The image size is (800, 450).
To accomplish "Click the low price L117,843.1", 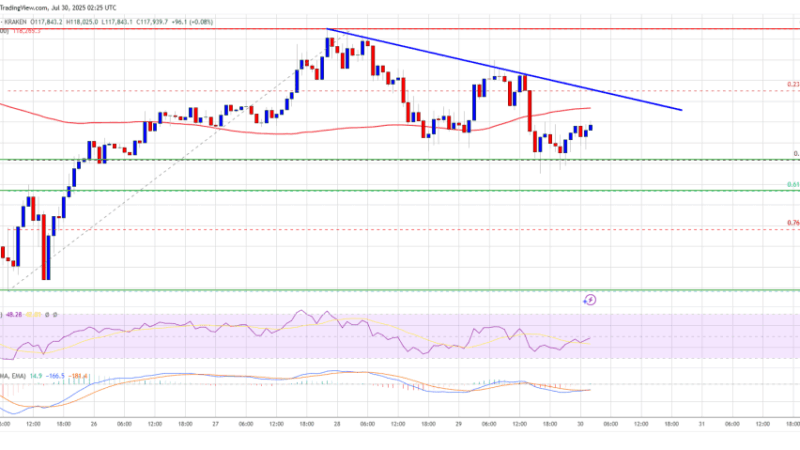I will (x=117, y=22).
